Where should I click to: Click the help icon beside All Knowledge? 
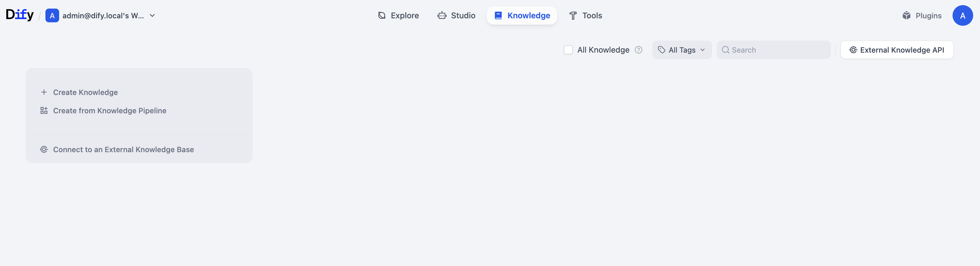pos(638,50)
